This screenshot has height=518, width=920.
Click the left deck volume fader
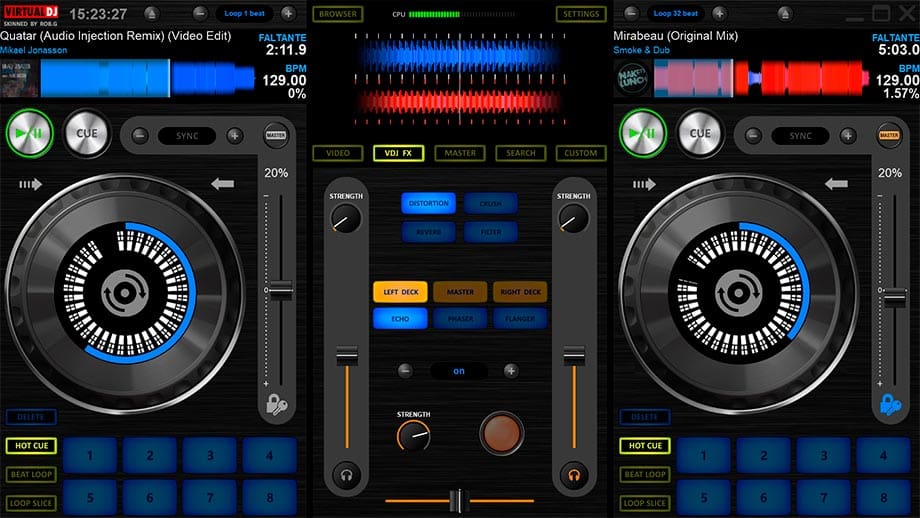coord(346,356)
